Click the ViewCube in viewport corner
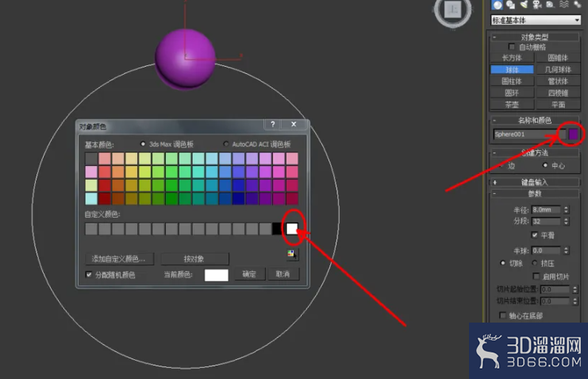The height and width of the screenshot is (379, 588). tap(452, 10)
